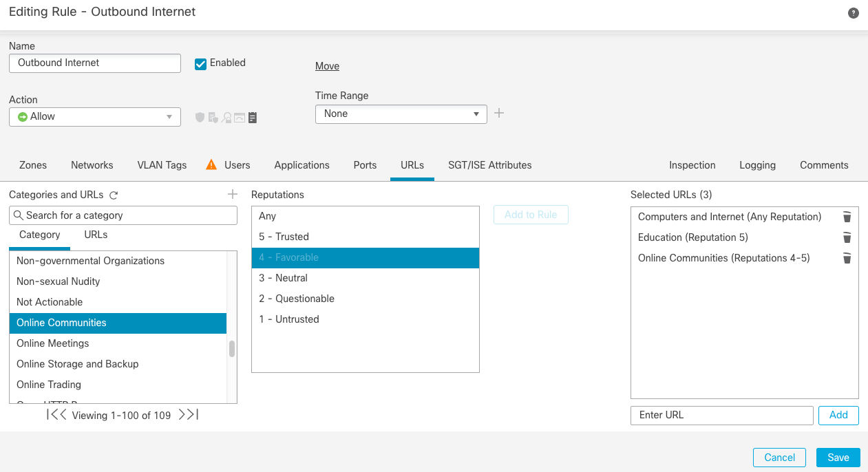Viewport: 868px width, 472px height.
Task: Delete Computers and Internet selected URL
Action: pos(847,217)
